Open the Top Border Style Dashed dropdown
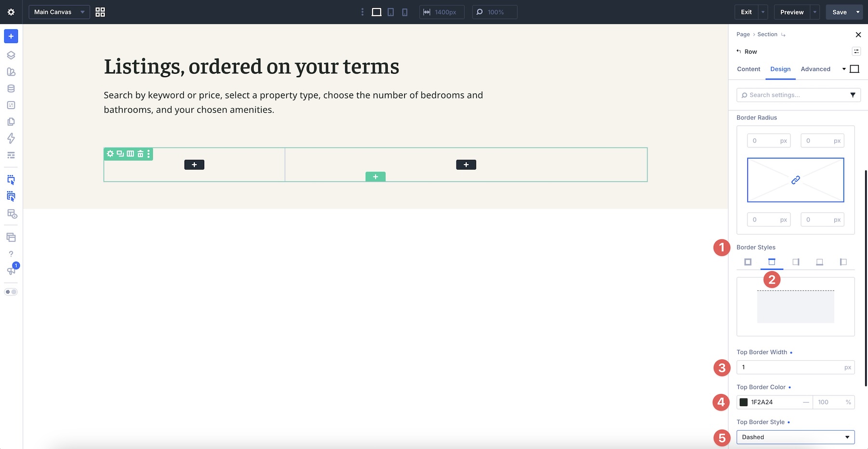This screenshot has width=868, height=449. pos(796,437)
